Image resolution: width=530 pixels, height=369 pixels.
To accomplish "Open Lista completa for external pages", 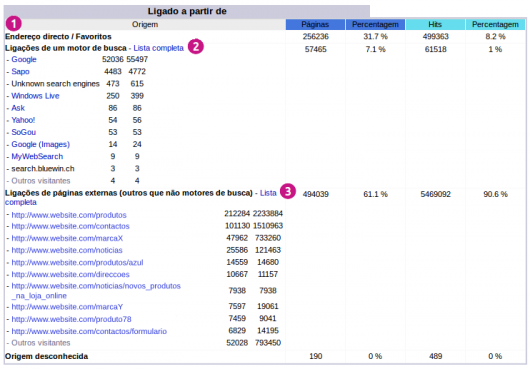I will tap(268, 193).
